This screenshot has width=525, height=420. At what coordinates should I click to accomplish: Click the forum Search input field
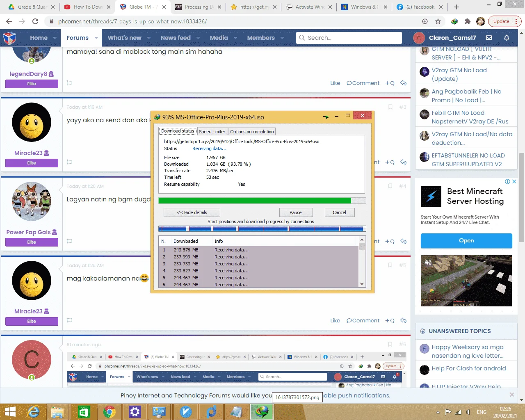click(x=349, y=38)
